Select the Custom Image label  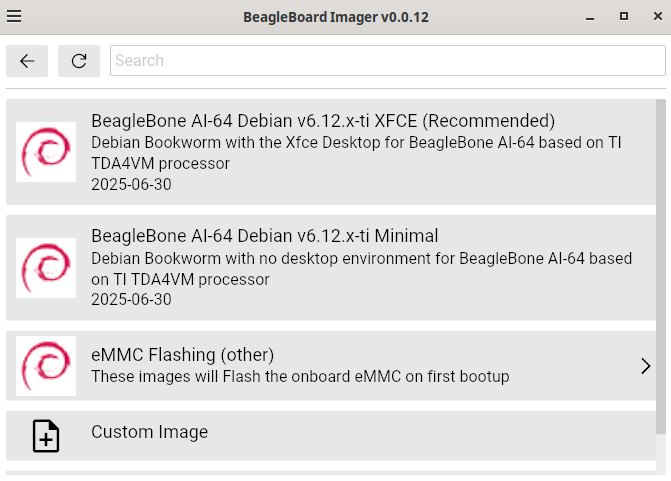(x=150, y=432)
